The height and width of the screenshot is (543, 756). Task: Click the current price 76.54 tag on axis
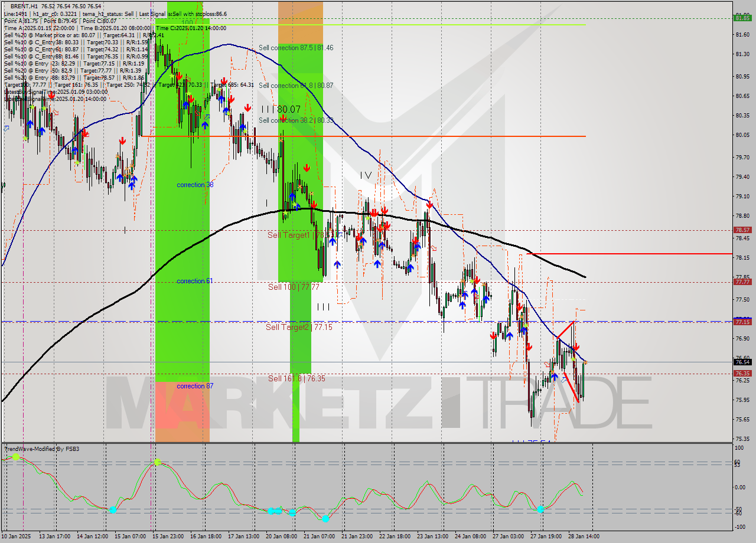point(742,362)
